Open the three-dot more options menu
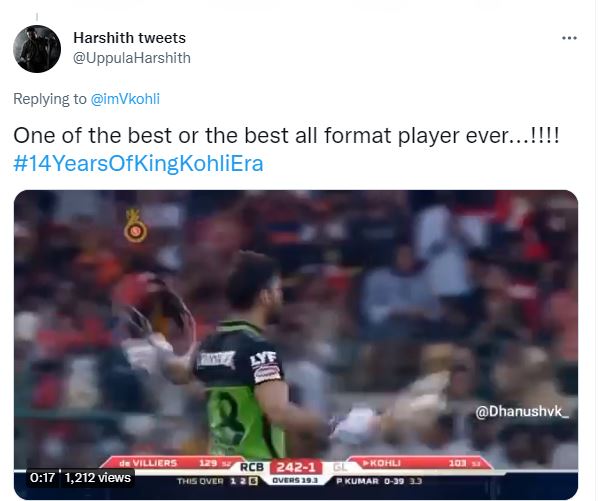Image resolution: width=599 pixels, height=501 pixels. 569,38
